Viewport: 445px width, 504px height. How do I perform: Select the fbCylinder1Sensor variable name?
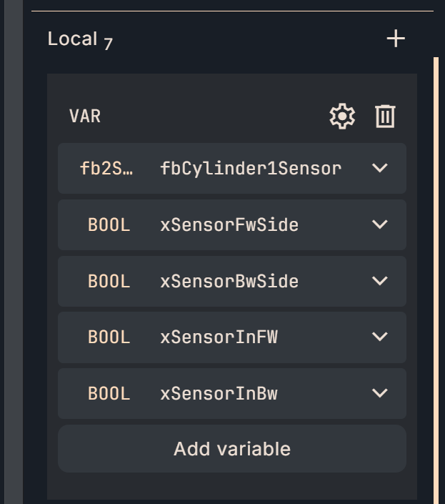pos(251,169)
